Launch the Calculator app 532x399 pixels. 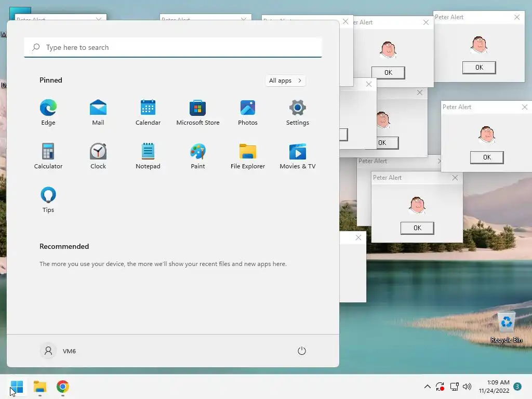(x=48, y=156)
